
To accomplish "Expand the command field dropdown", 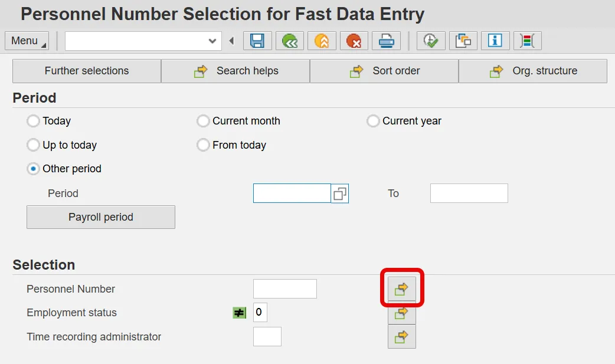I will point(212,41).
